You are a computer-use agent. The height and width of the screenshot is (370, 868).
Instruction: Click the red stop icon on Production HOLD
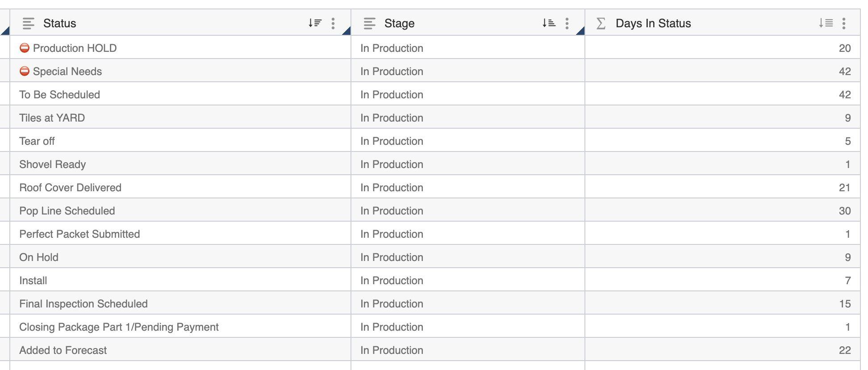click(x=25, y=48)
